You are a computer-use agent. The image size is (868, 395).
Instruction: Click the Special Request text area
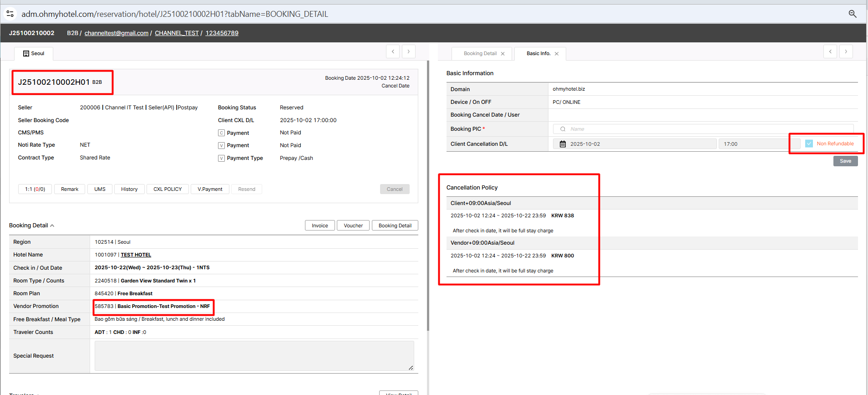click(x=254, y=356)
